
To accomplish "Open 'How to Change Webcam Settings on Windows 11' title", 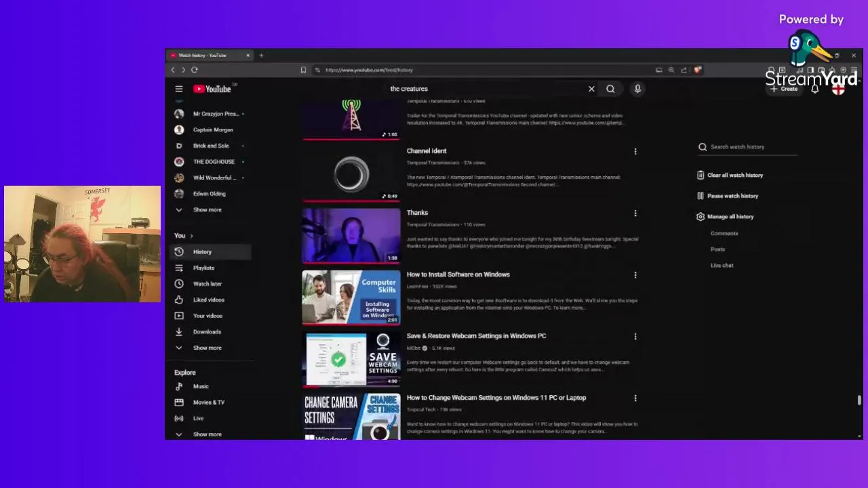I will [x=496, y=398].
